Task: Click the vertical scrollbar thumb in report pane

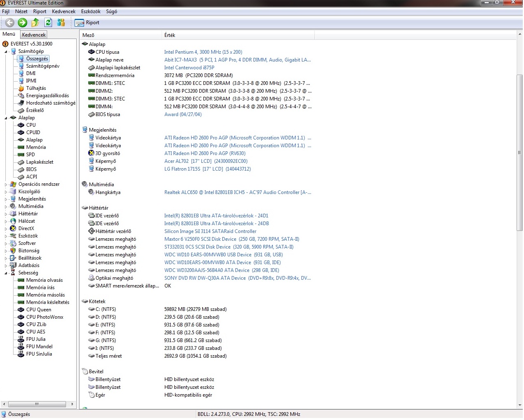Action: [x=519, y=153]
